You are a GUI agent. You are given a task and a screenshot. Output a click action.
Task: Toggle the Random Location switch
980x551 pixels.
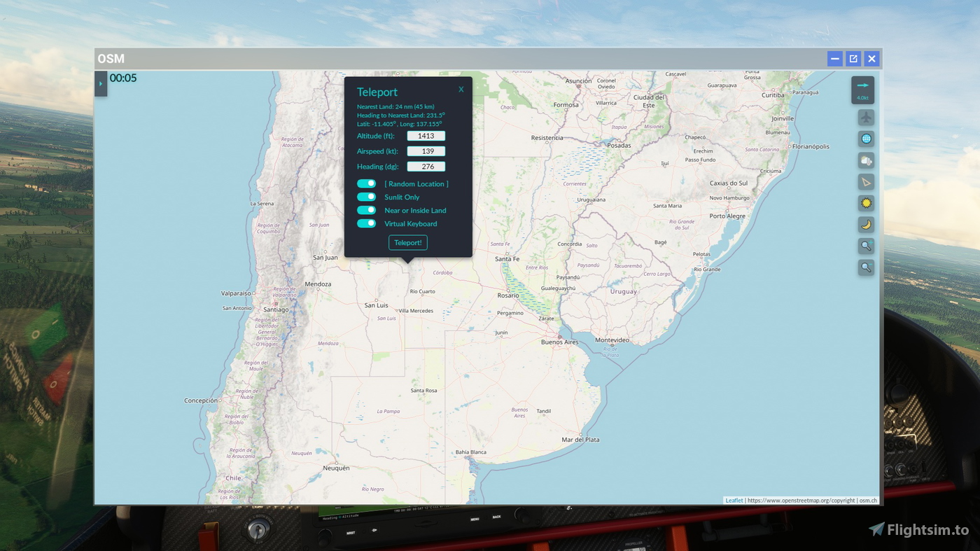click(366, 183)
